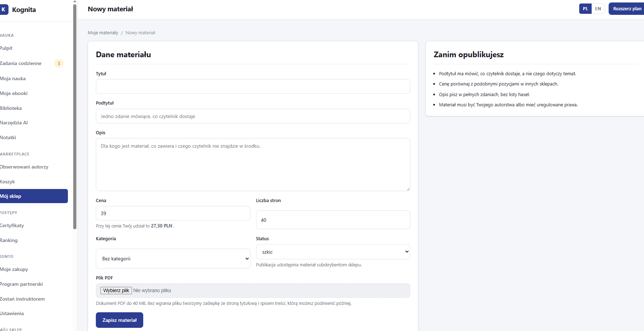Go to Moje zakupy
The width and height of the screenshot is (644, 331).
[14, 270]
